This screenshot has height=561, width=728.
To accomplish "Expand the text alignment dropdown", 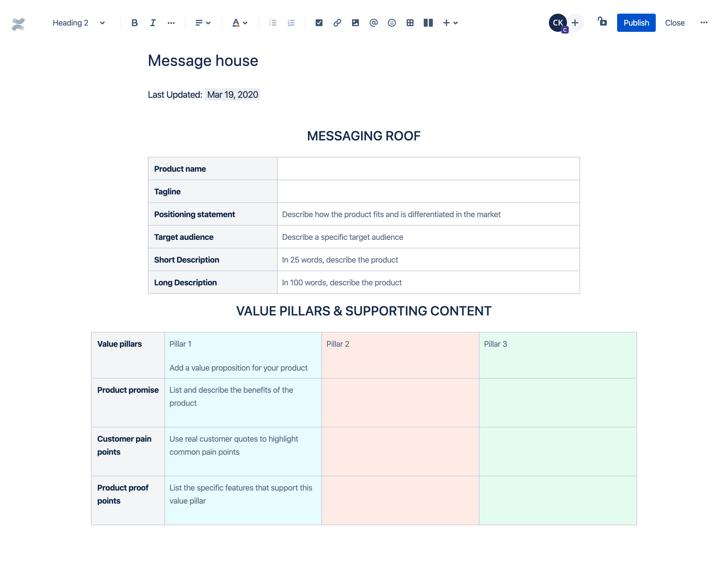I will pyautogui.click(x=203, y=22).
